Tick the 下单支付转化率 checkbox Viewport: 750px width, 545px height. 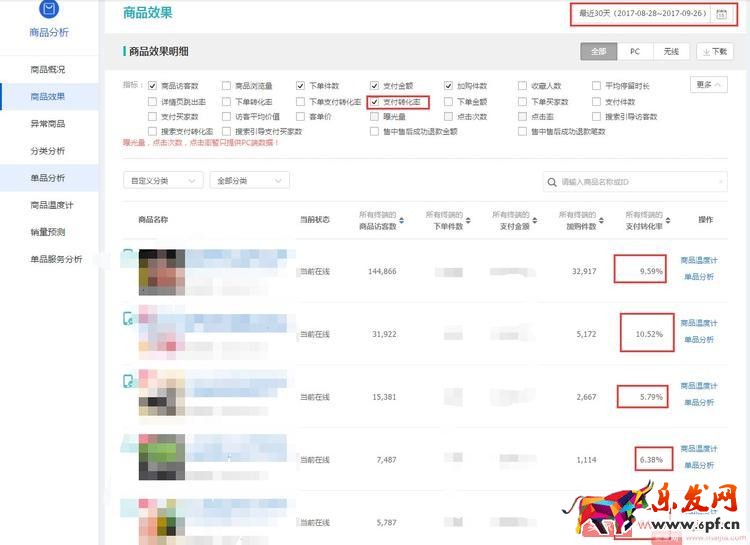pos(300,101)
